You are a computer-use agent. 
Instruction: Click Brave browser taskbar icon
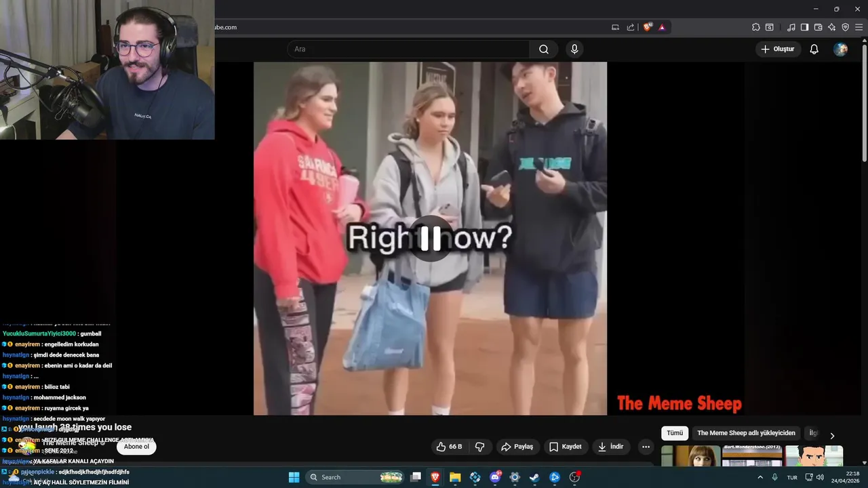click(435, 477)
